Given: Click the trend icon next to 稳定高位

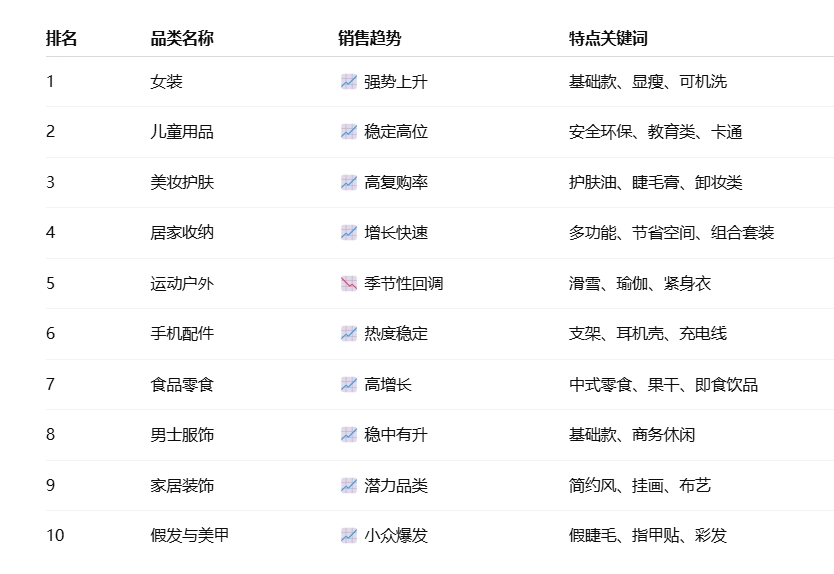Looking at the screenshot, I should pos(349,131).
